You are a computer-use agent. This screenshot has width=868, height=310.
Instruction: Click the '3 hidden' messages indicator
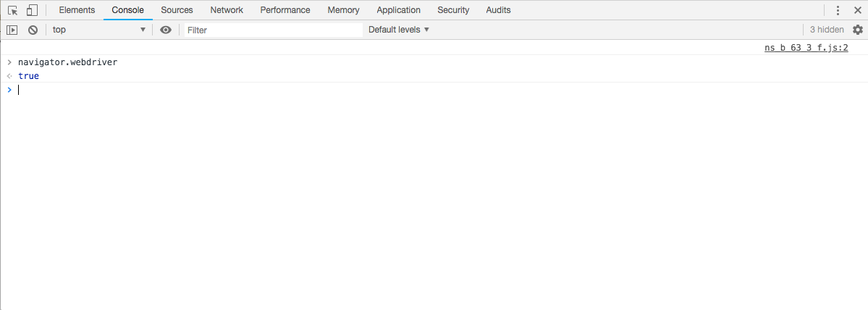pos(826,30)
